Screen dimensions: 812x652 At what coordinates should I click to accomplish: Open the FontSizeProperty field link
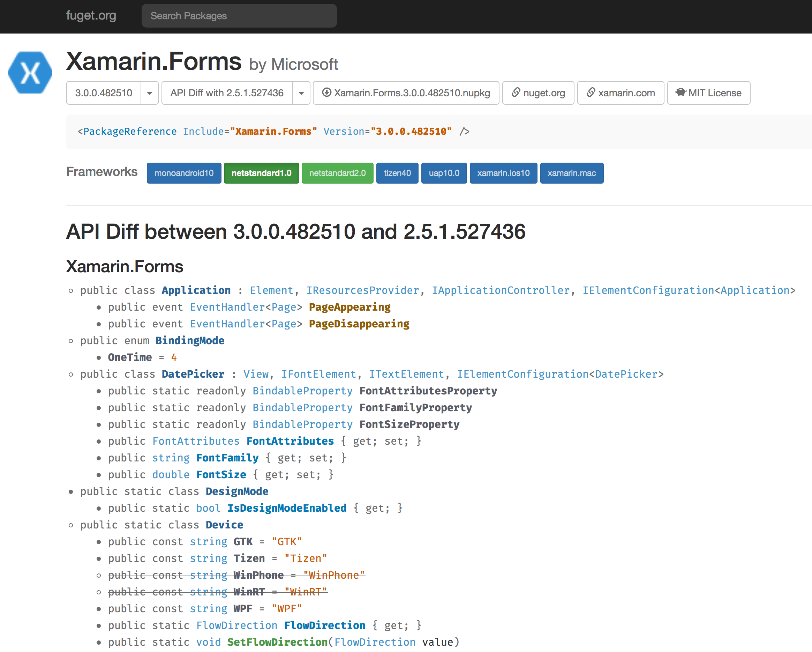[x=409, y=424]
